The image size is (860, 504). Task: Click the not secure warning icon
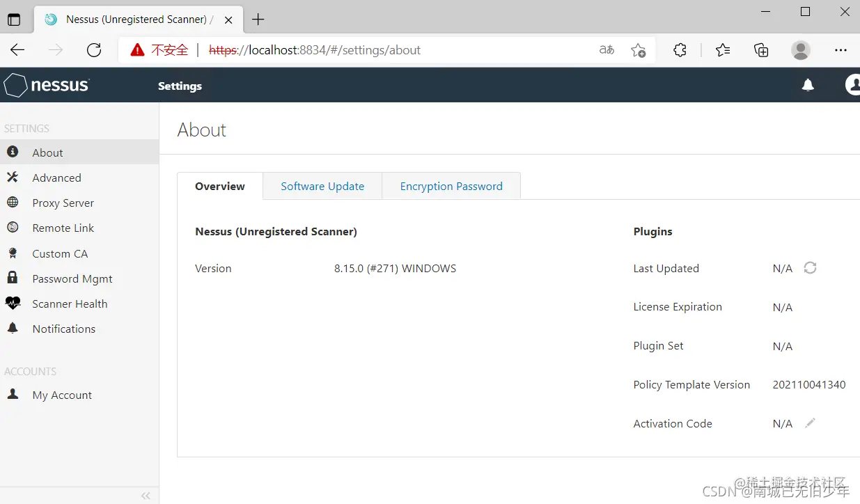137,50
